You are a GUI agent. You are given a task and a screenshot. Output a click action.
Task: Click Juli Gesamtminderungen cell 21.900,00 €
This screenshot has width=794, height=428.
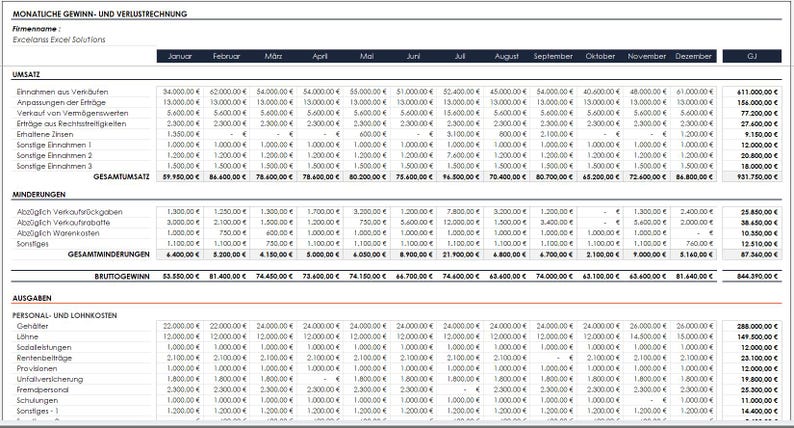coord(460,254)
